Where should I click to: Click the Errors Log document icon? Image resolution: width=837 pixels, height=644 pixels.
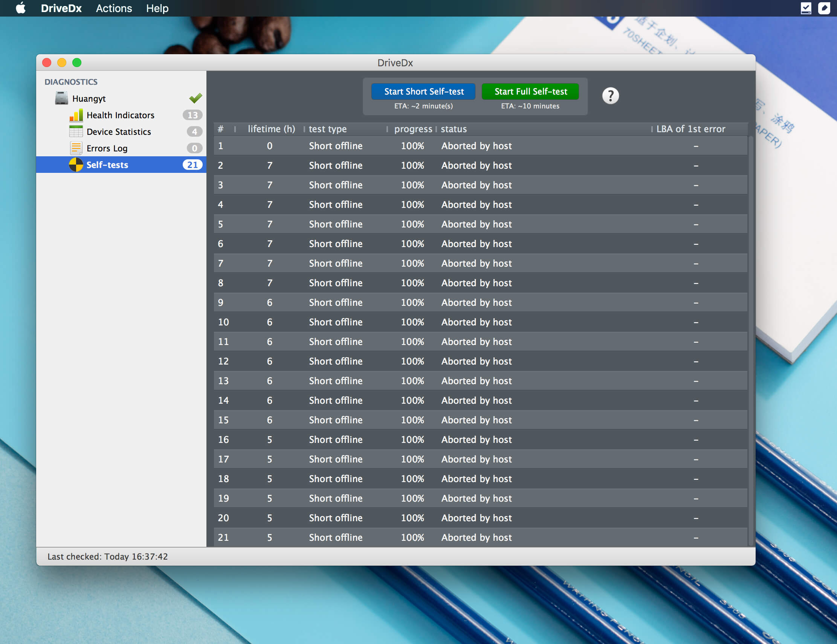click(x=76, y=148)
